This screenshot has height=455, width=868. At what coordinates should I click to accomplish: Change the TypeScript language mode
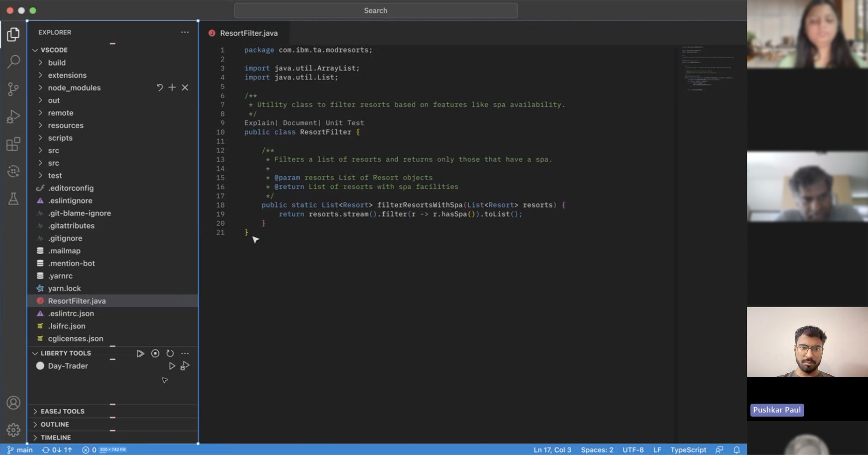click(x=688, y=450)
